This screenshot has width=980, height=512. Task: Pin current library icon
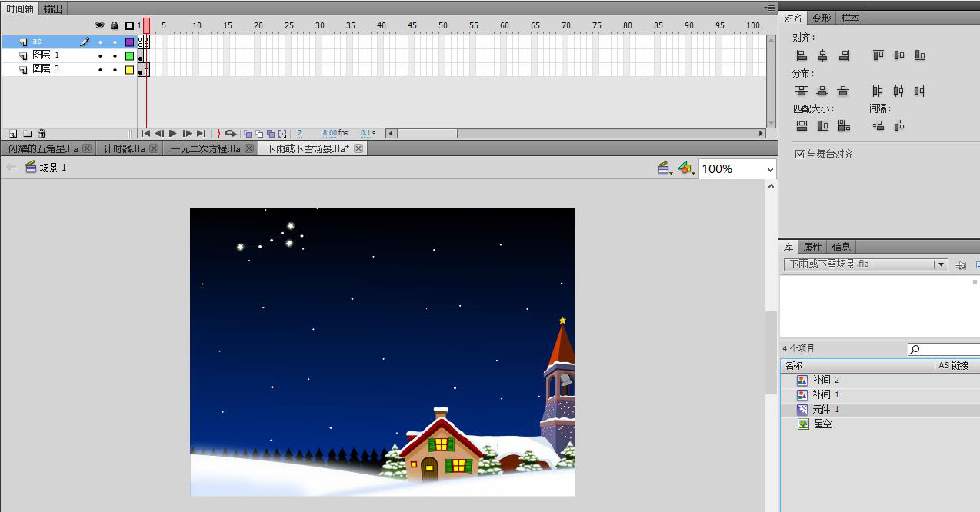tap(961, 265)
